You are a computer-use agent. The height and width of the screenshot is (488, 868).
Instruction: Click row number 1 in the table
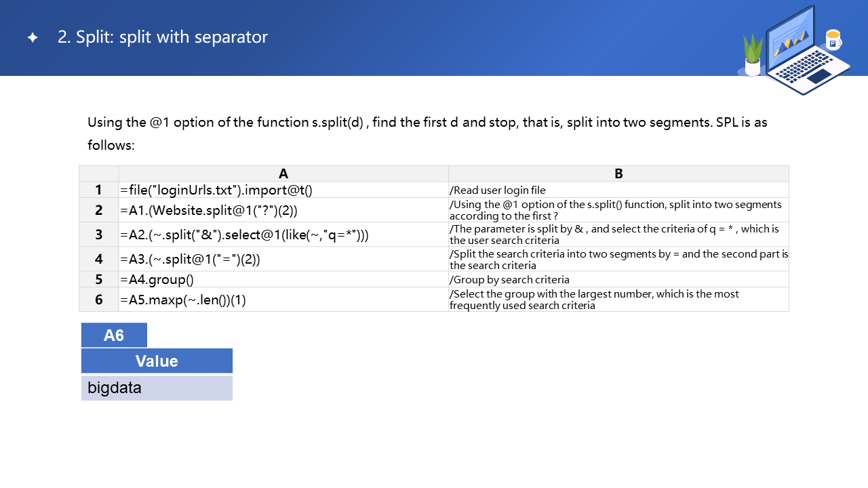99,190
